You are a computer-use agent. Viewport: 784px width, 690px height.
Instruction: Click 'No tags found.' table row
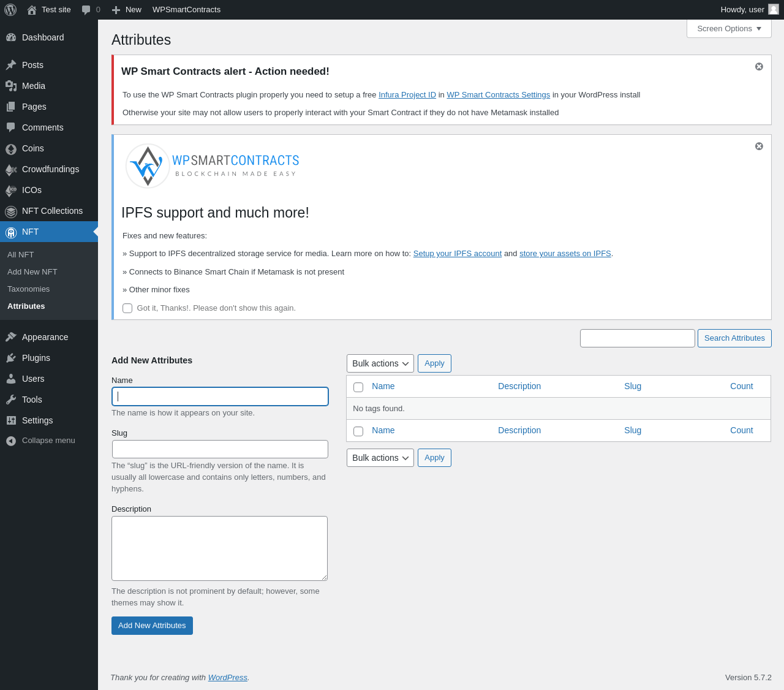559,409
